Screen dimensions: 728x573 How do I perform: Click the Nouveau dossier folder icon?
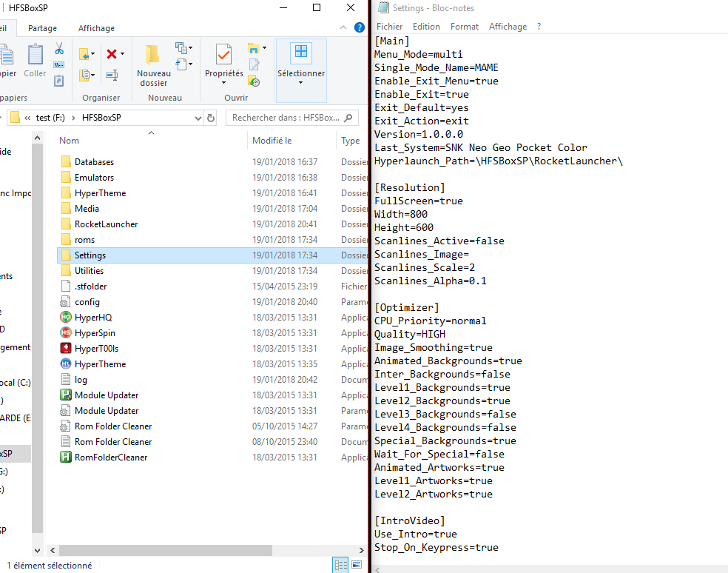[152, 55]
